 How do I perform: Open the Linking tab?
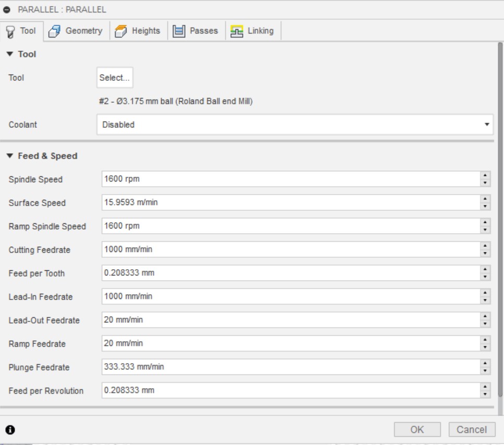pyautogui.click(x=253, y=31)
